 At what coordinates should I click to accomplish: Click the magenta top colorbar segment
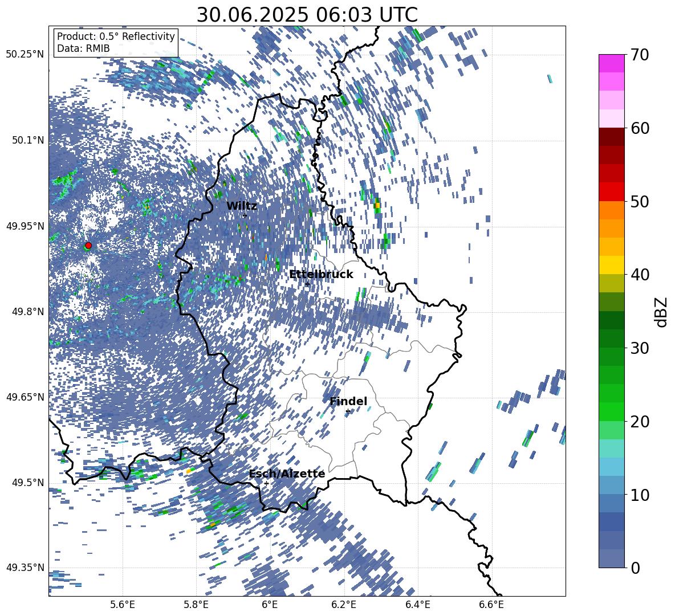[612, 63]
